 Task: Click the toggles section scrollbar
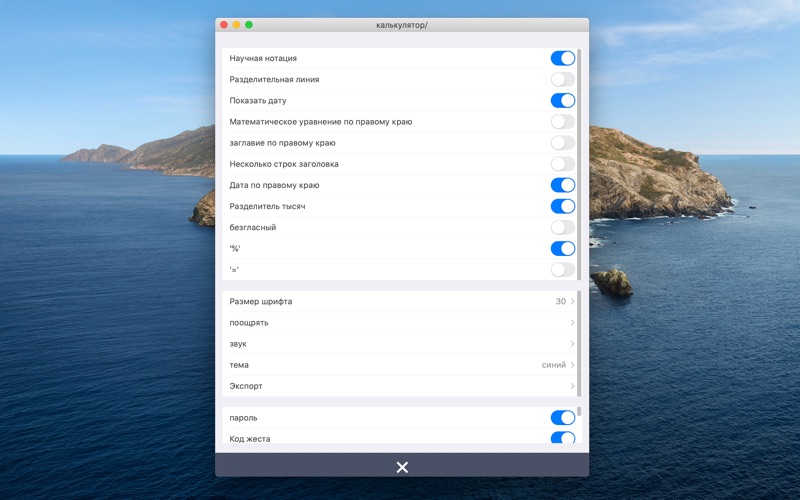(579, 164)
